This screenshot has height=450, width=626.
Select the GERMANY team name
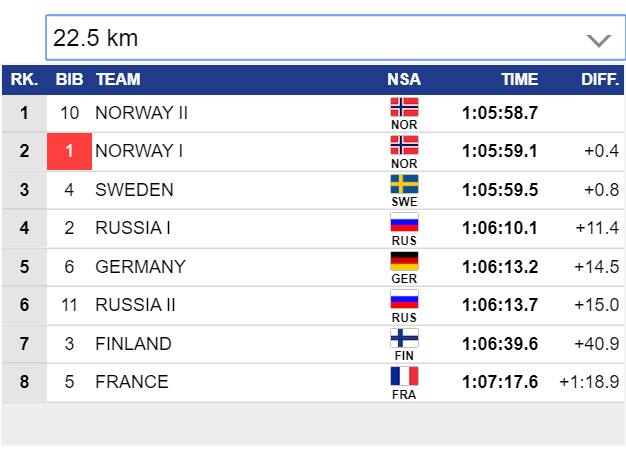(141, 267)
